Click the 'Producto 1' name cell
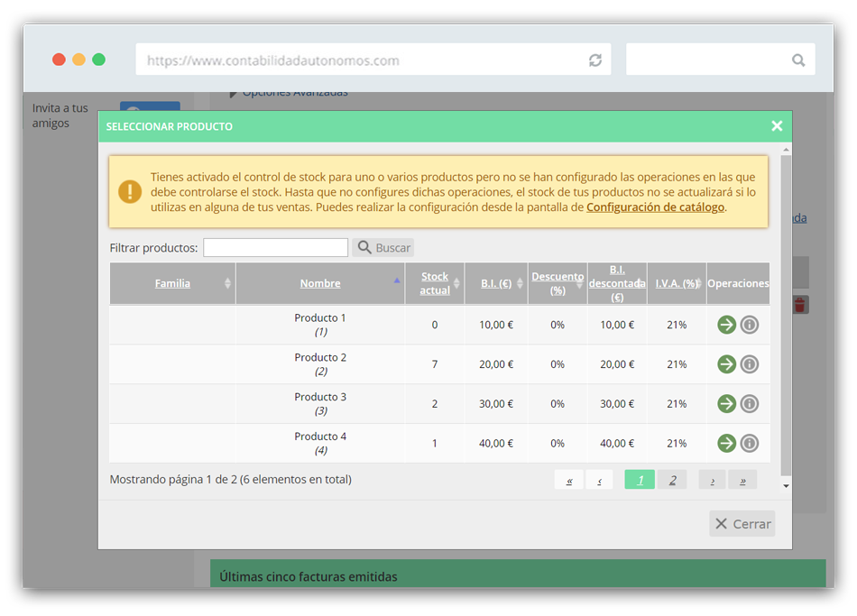The image size is (857, 616). [320, 325]
